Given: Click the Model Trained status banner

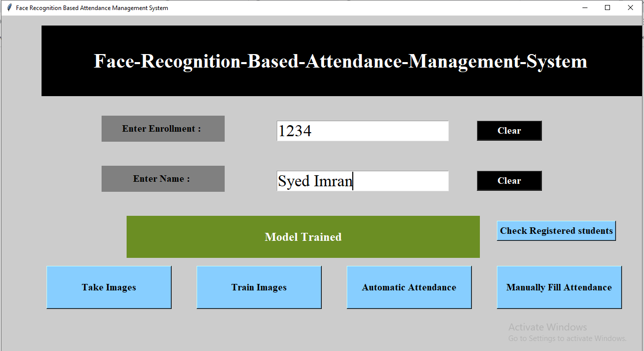Looking at the screenshot, I should [x=303, y=236].
